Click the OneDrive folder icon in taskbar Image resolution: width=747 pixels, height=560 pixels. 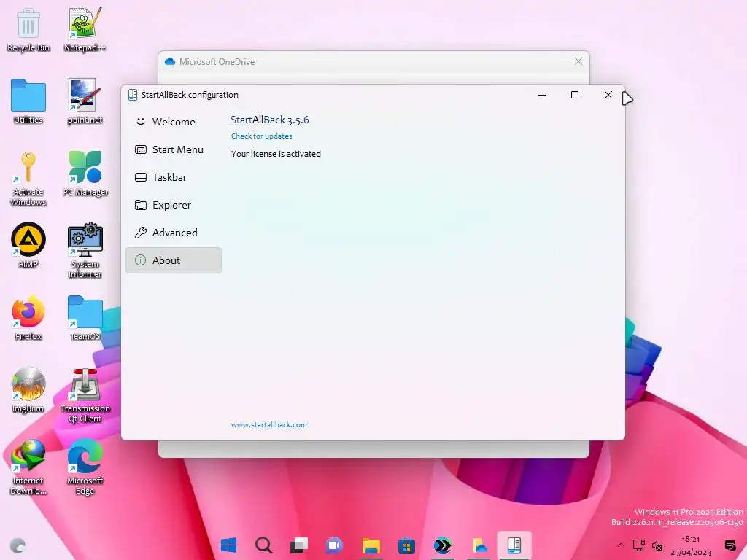(x=479, y=545)
